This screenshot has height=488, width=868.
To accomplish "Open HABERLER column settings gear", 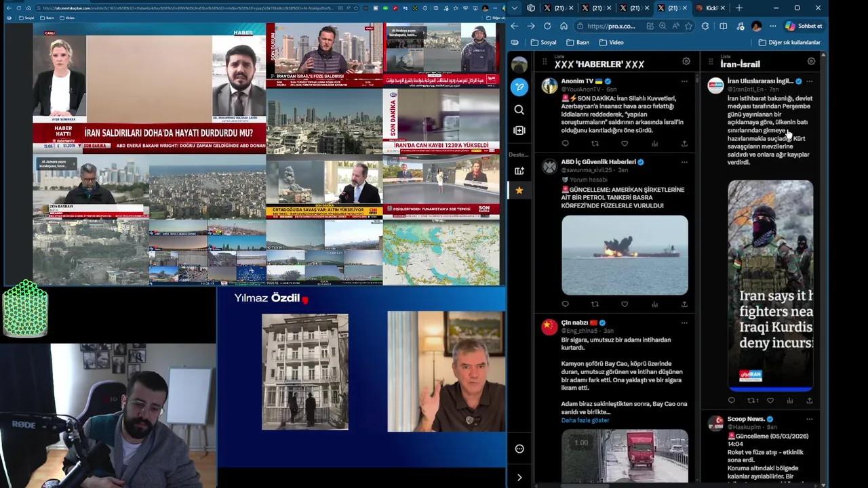I will 686,62.
